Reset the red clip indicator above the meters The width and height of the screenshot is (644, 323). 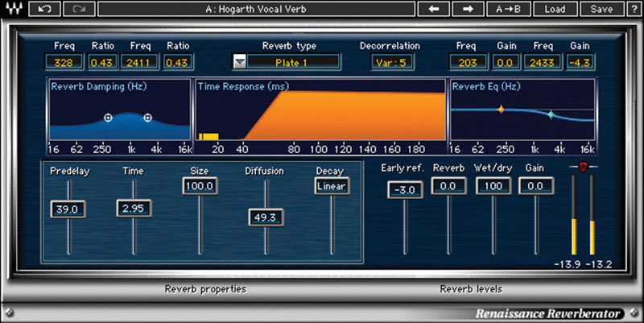click(583, 167)
